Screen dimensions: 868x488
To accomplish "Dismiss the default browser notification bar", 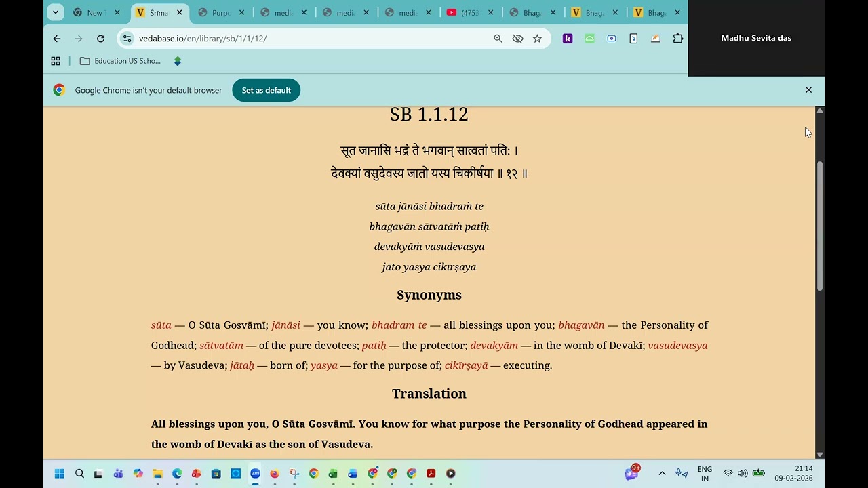I will (808, 90).
